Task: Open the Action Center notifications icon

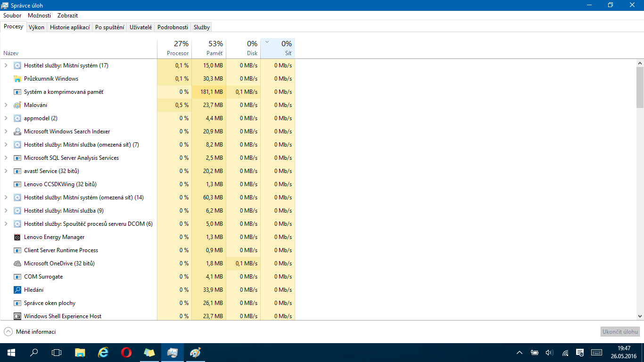Action: coord(580,353)
